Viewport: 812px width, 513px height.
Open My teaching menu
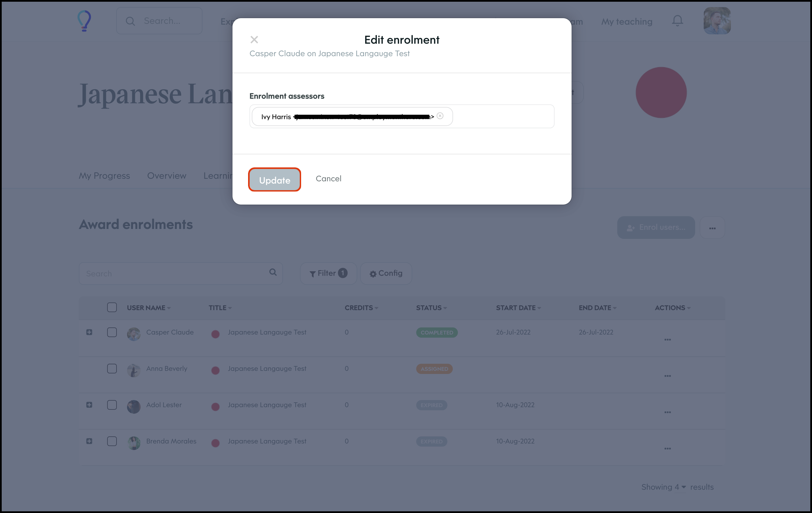pos(627,22)
